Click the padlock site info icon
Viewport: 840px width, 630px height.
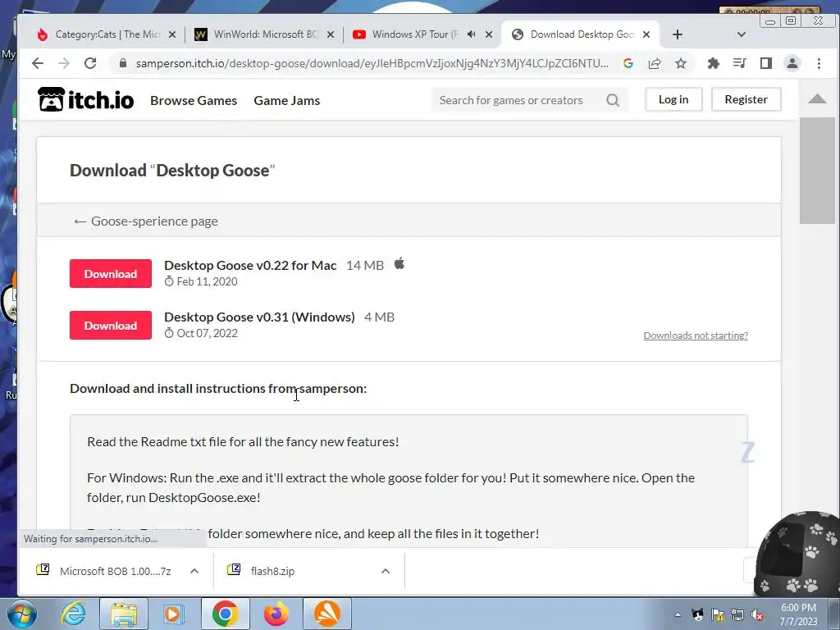tap(123, 63)
